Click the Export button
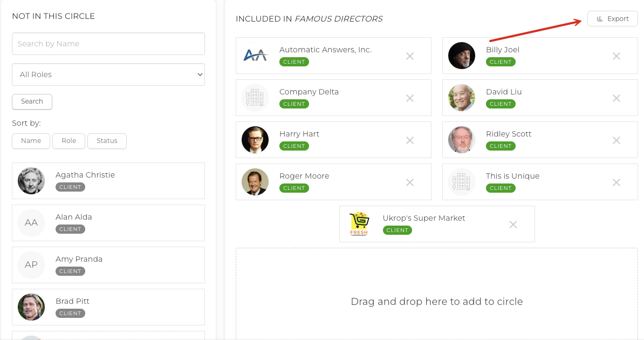Screen dimensions: 644x340 [613, 19]
